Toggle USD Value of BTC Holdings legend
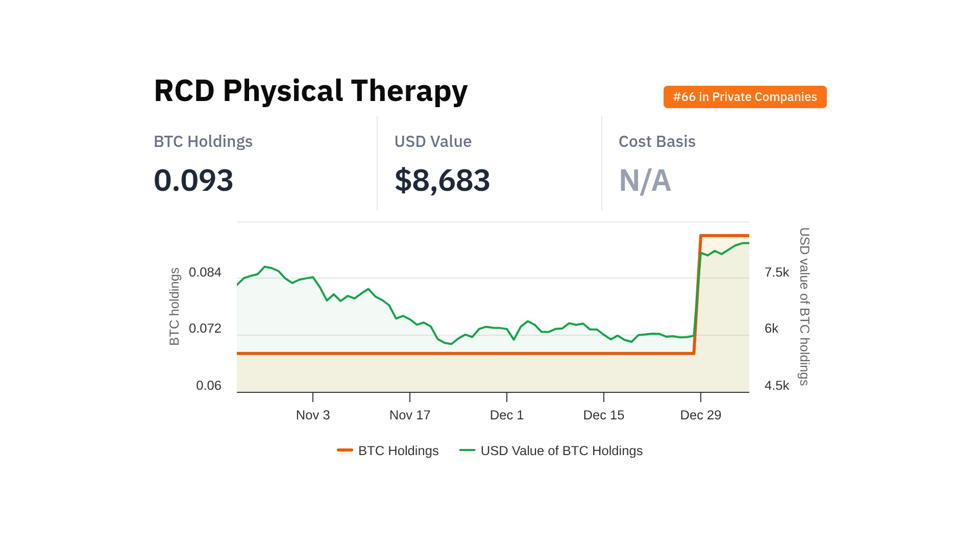 pos(561,451)
